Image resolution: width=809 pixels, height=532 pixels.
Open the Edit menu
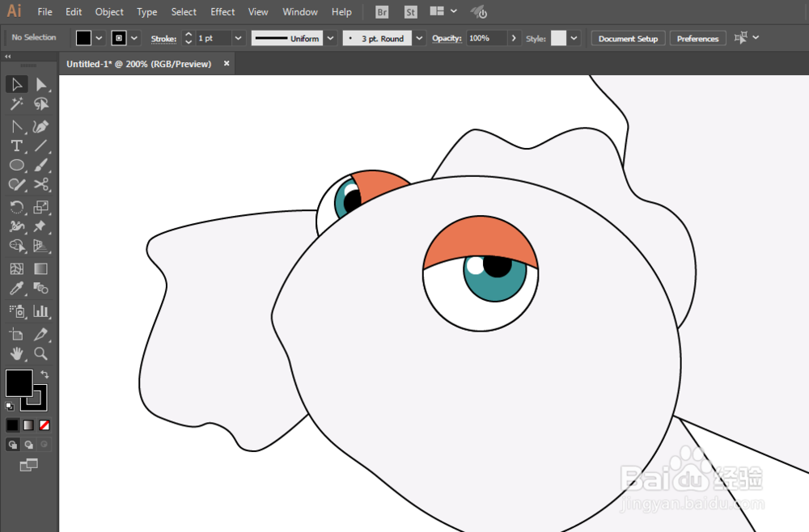(74, 11)
